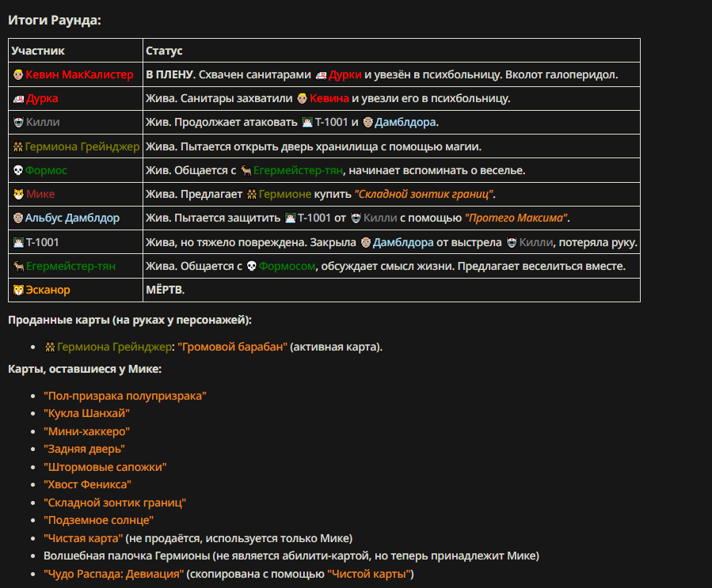Image resolution: width=712 pixels, height=588 pixels.
Task: Click the Участник column header
Action: pos(38,51)
